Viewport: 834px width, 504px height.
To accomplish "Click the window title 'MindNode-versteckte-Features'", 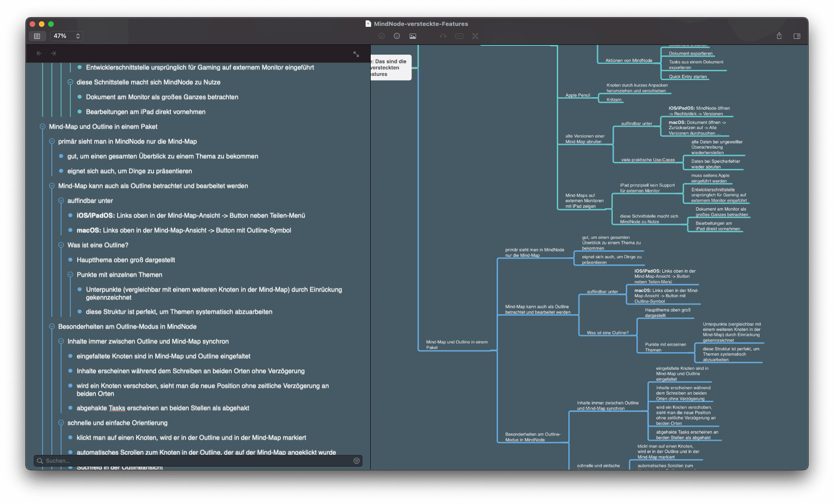I will pos(421,24).
